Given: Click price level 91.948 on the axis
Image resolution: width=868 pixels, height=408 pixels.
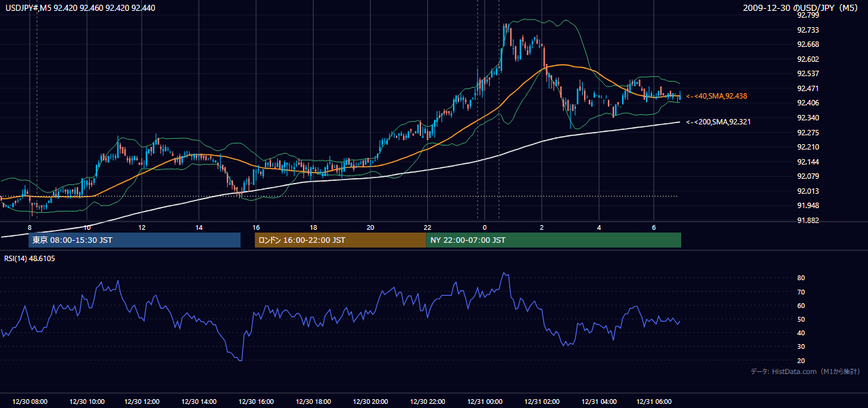Looking at the screenshot, I should pyautogui.click(x=808, y=205).
